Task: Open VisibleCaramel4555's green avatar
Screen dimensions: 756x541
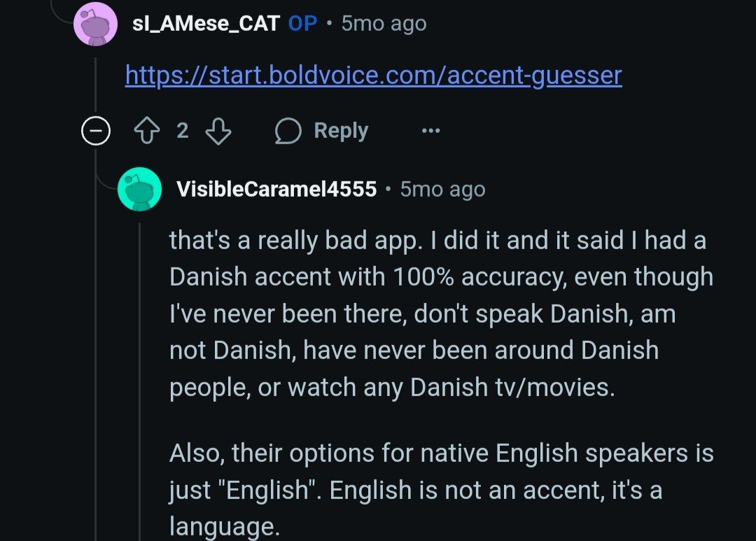Action: click(x=140, y=189)
